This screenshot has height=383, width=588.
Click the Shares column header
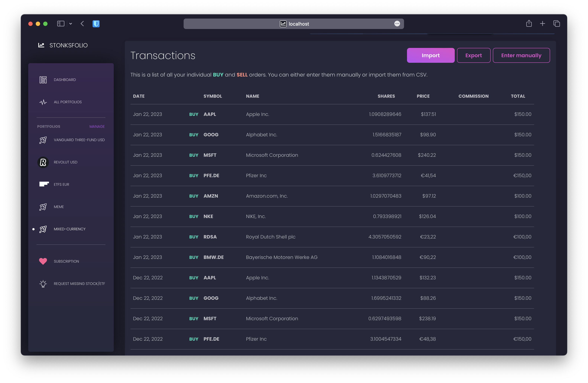386,96
